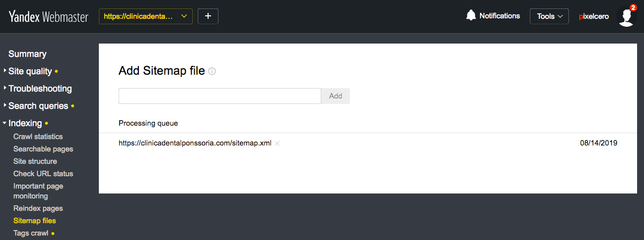Click the plus icon to add site
The height and width of the screenshot is (240, 644).
coord(208,16)
